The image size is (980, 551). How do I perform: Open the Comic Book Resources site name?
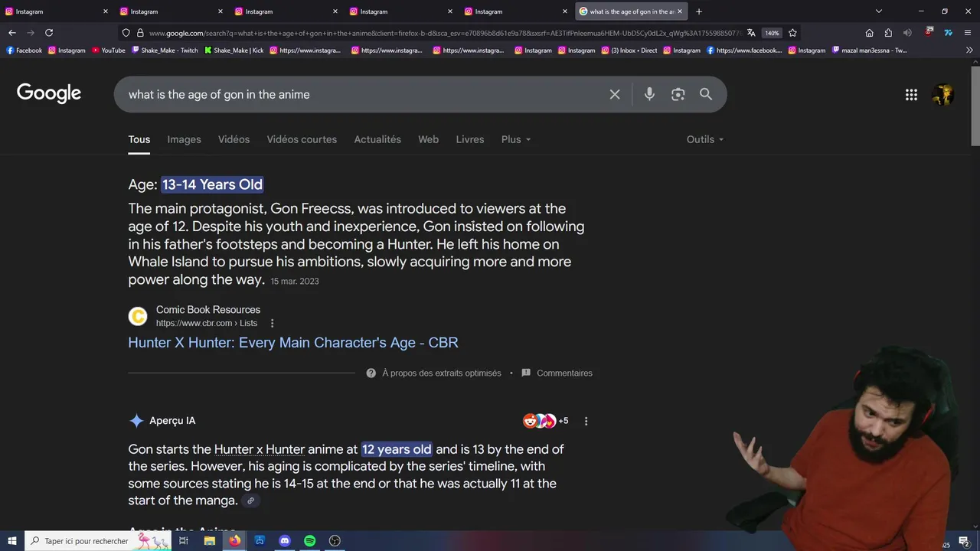[208, 310]
